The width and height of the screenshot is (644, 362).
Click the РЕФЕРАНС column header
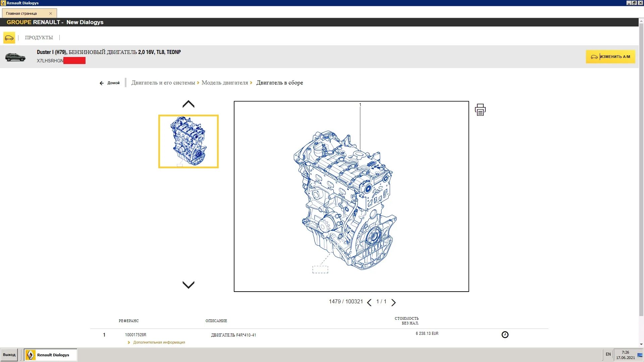coord(129,321)
